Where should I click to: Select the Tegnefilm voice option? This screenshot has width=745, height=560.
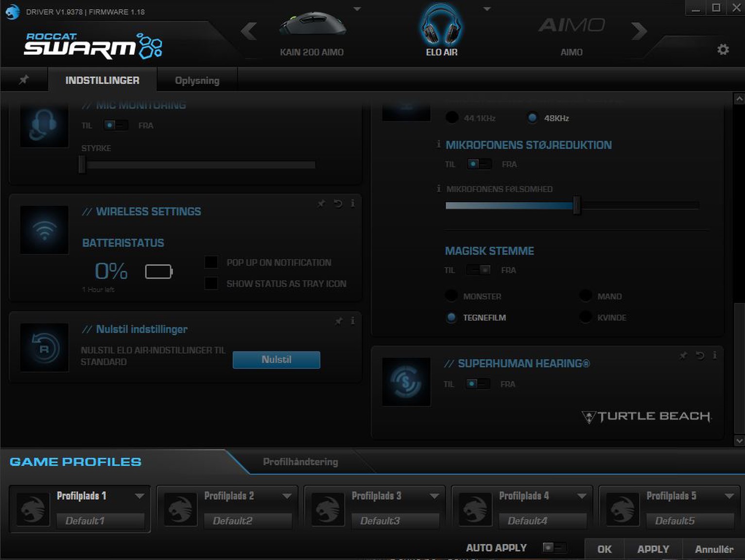[451, 317]
